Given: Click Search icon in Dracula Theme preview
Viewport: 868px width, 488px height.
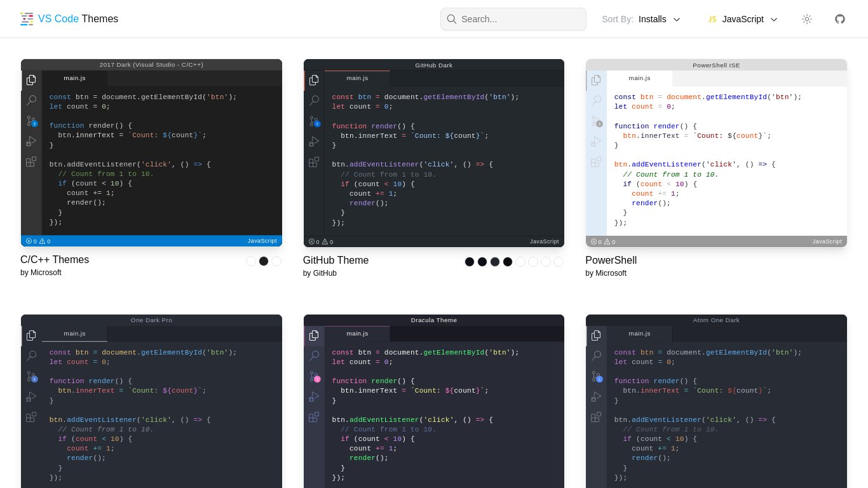Looking at the screenshot, I should (x=314, y=356).
